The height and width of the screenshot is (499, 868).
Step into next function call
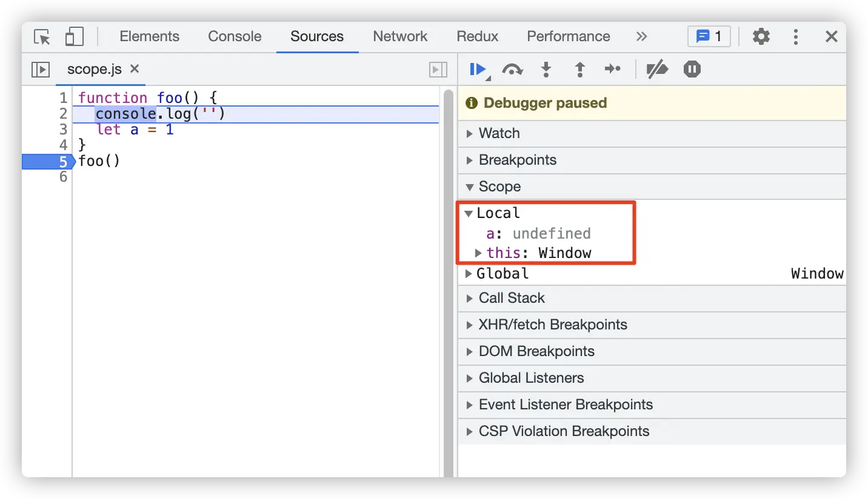click(546, 70)
